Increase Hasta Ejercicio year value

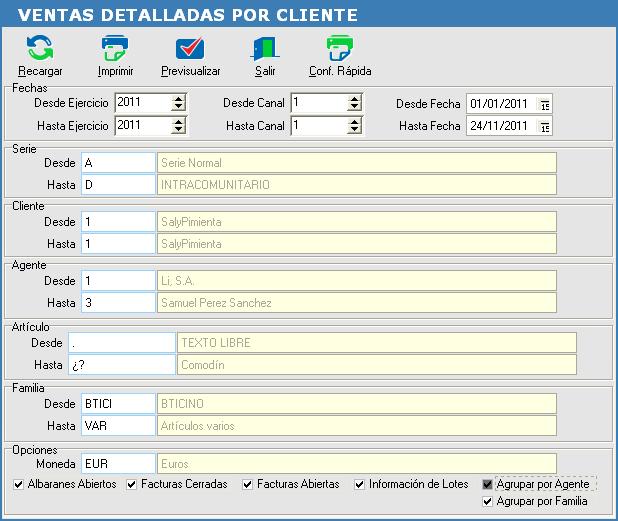coord(179,122)
